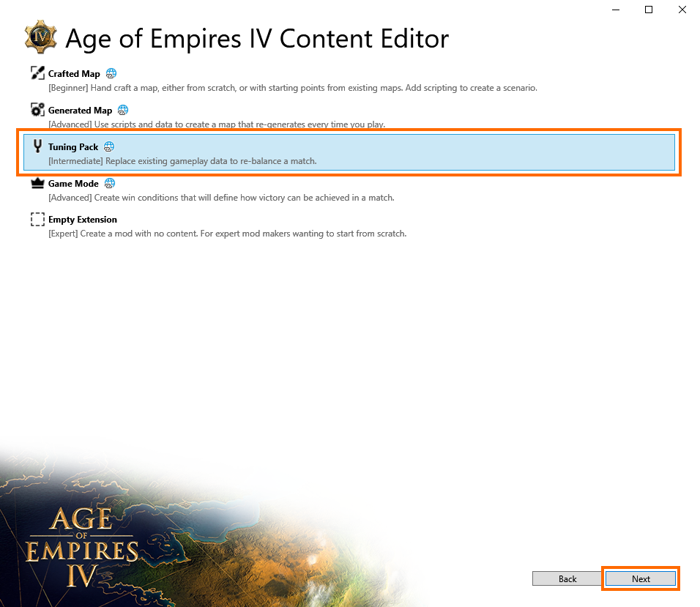This screenshot has width=700, height=607.
Task: Click the Age of Empires IV gear logo
Action: [x=40, y=37]
